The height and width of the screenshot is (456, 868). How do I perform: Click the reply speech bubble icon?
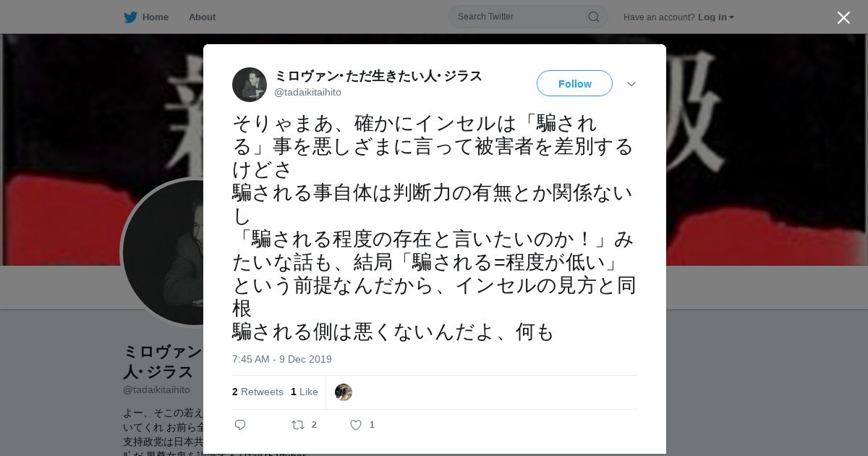240,425
